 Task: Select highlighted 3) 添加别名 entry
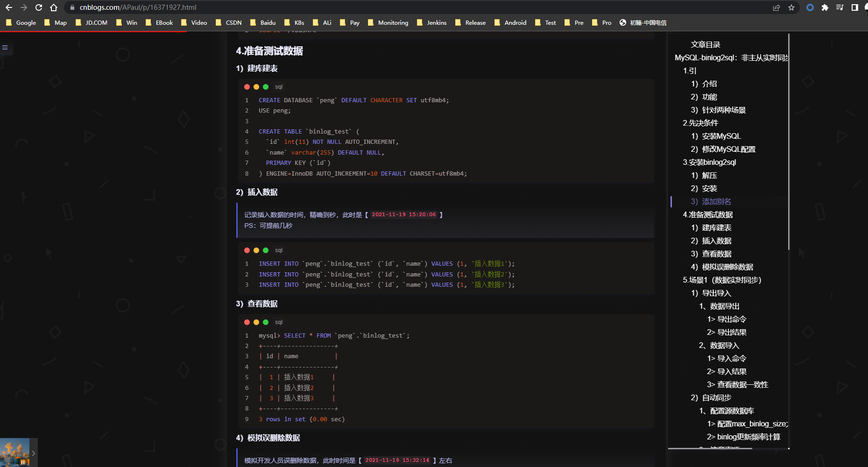tap(711, 201)
